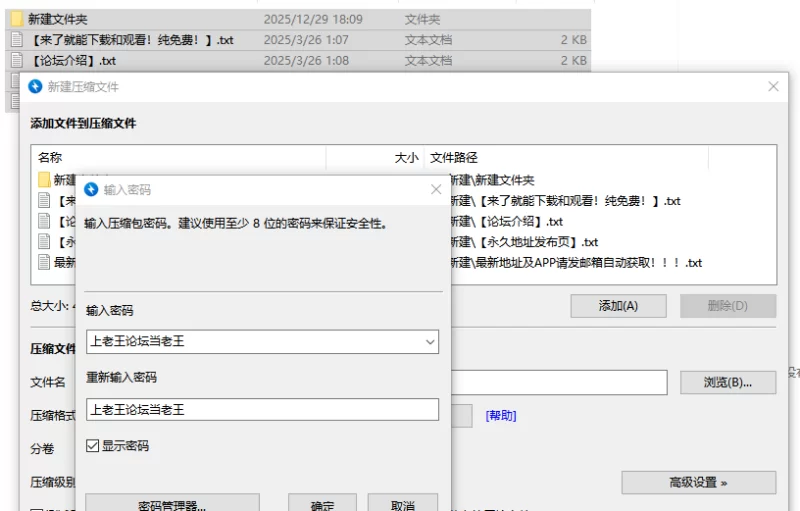Image resolution: width=800 pixels, height=511 pixels.
Task: Open the [帮助] link
Action: (x=501, y=416)
